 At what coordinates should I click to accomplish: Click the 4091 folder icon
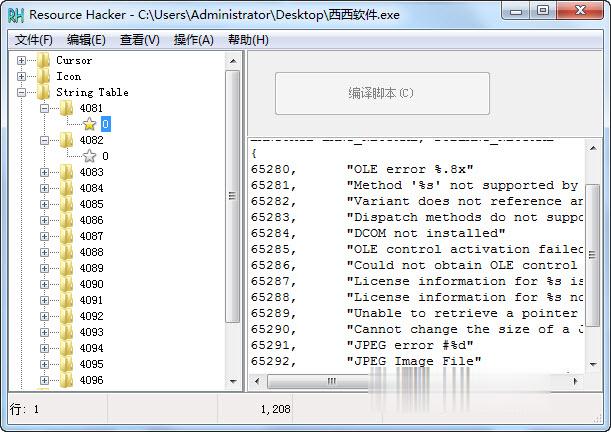coord(67,300)
